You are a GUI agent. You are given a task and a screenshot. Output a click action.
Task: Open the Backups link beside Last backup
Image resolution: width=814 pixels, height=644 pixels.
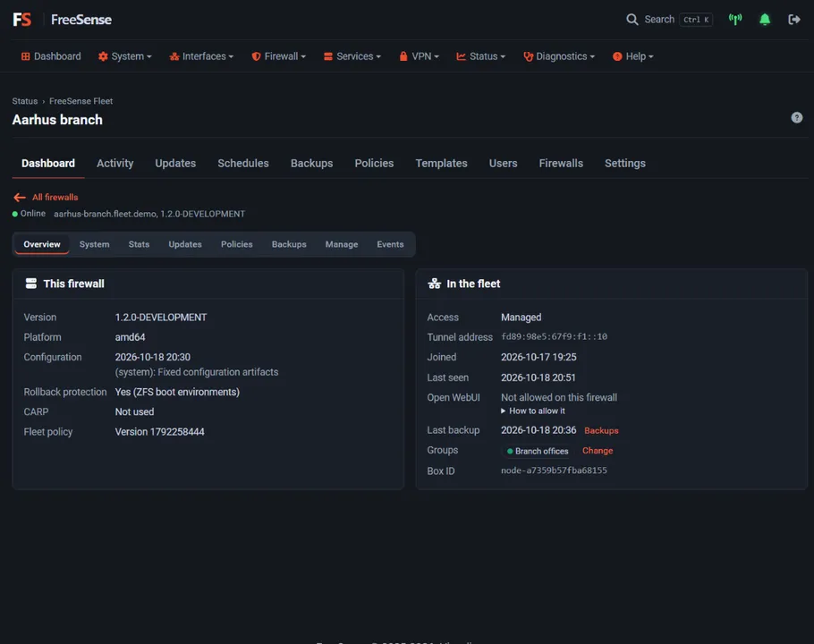coord(601,431)
